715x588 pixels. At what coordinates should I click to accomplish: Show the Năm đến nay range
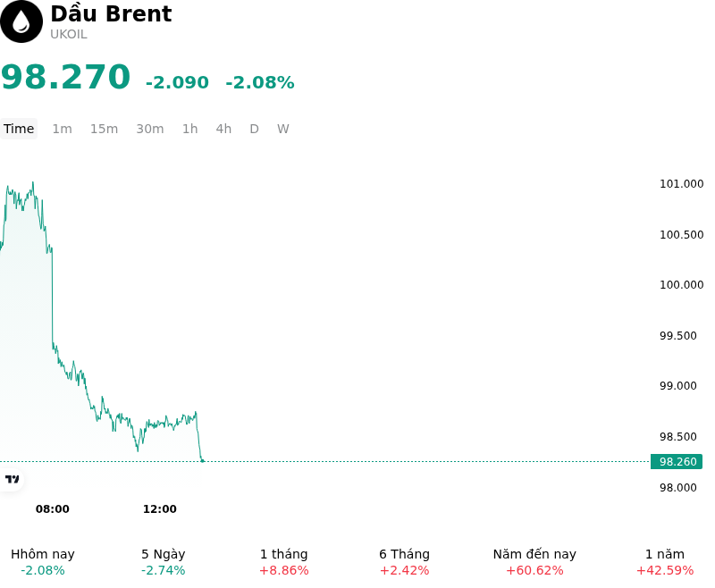pyautogui.click(x=534, y=562)
